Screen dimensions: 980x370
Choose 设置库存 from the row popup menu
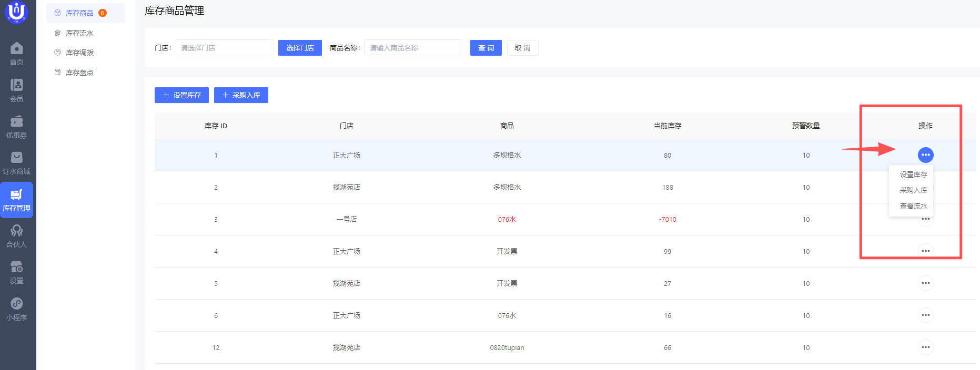913,174
